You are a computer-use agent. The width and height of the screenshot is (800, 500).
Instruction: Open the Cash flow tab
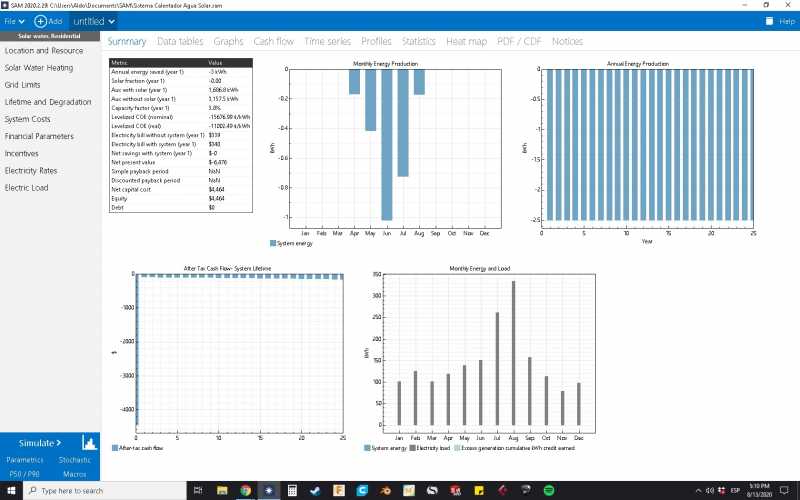[273, 42]
